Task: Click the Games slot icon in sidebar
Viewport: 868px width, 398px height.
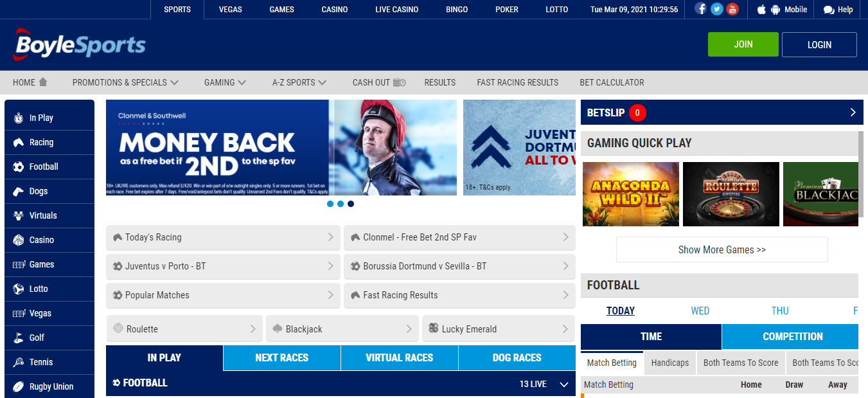Action: (18, 264)
